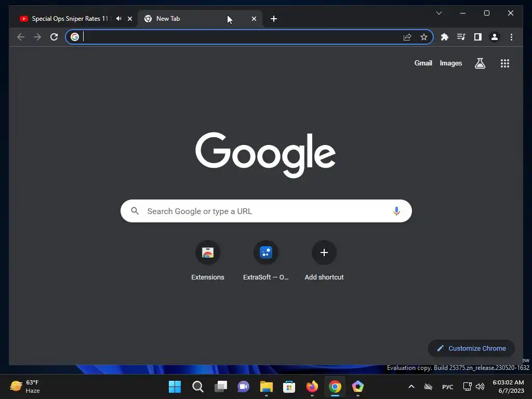Open the ExtraSoft shortcut

tap(265, 261)
